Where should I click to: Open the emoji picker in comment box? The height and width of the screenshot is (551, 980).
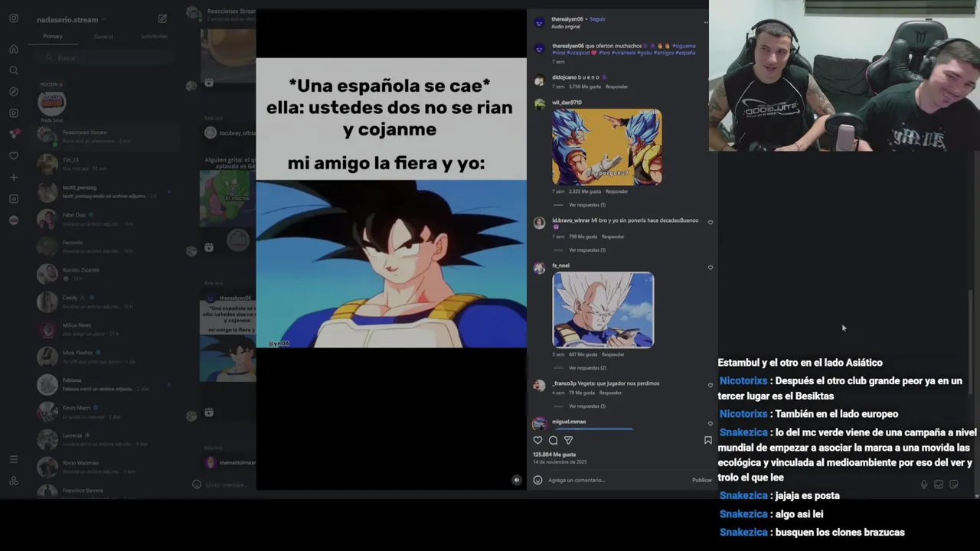click(537, 480)
